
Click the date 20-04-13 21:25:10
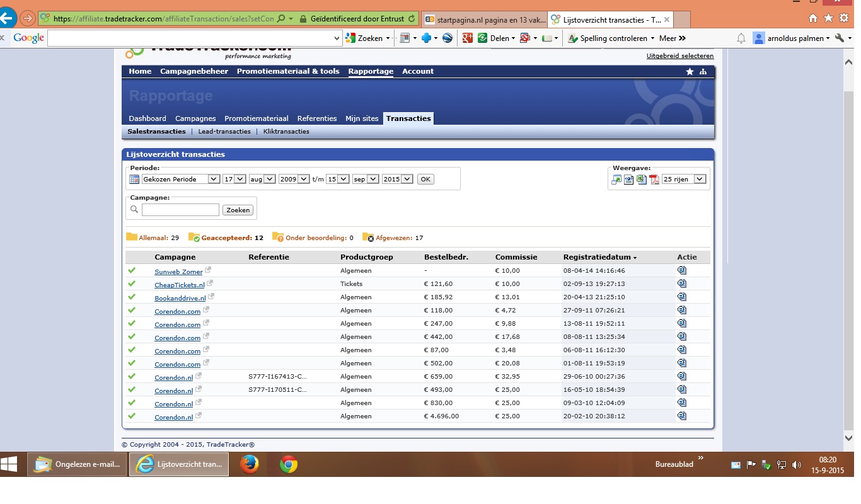(594, 297)
